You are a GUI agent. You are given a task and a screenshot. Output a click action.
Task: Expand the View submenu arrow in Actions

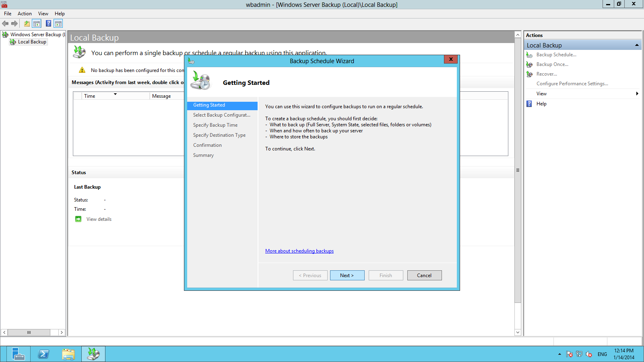(637, 94)
